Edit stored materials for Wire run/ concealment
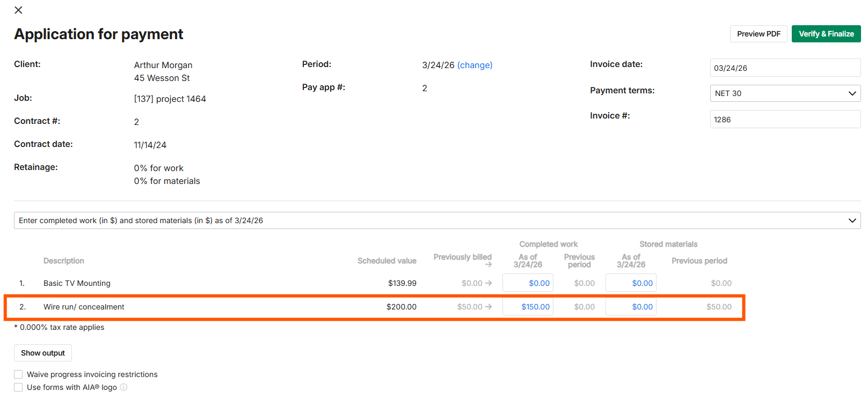868x406 pixels. [631, 307]
